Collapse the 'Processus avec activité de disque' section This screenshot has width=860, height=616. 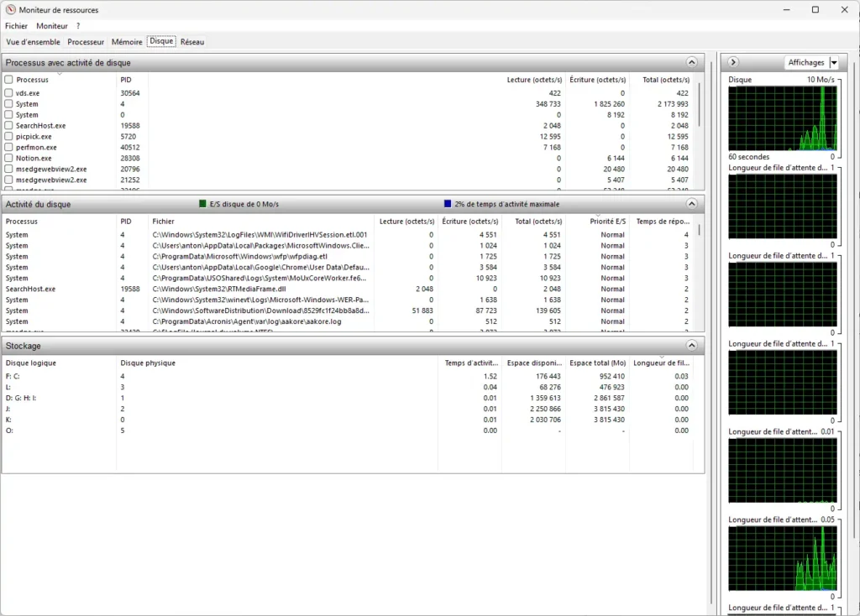pyautogui.click(x=691, y=62)
